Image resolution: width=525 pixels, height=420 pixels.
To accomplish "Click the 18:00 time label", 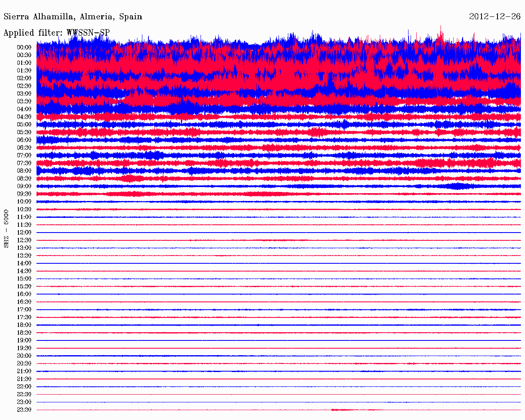I will (x=24, y=325).
